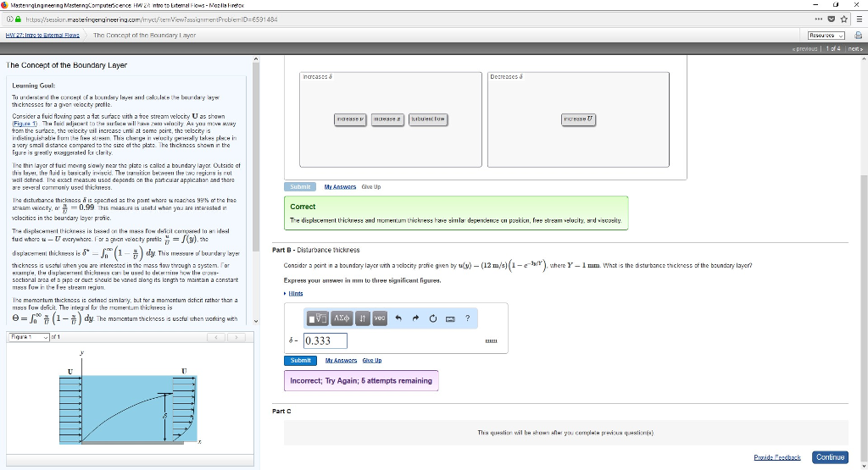Viewport: 868px width, 470px height.
Task: Click Give Up link under Part B
Action: 371,360
